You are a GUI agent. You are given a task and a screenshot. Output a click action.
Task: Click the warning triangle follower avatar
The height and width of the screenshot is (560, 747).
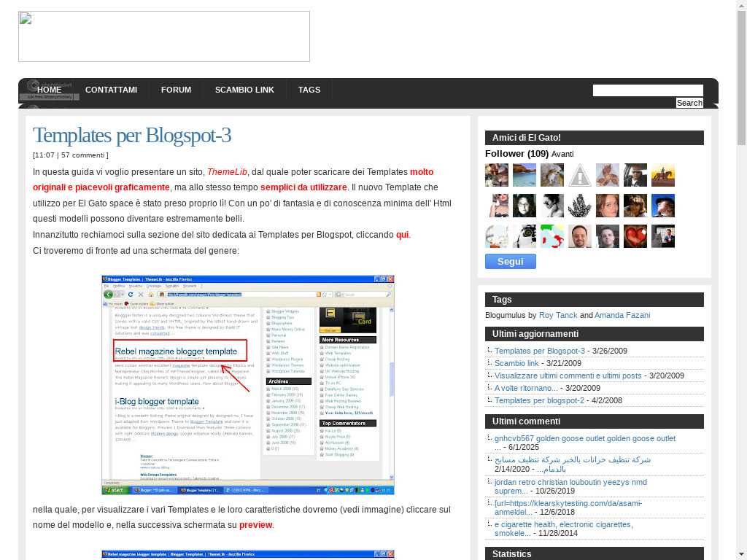pos(580,175)
